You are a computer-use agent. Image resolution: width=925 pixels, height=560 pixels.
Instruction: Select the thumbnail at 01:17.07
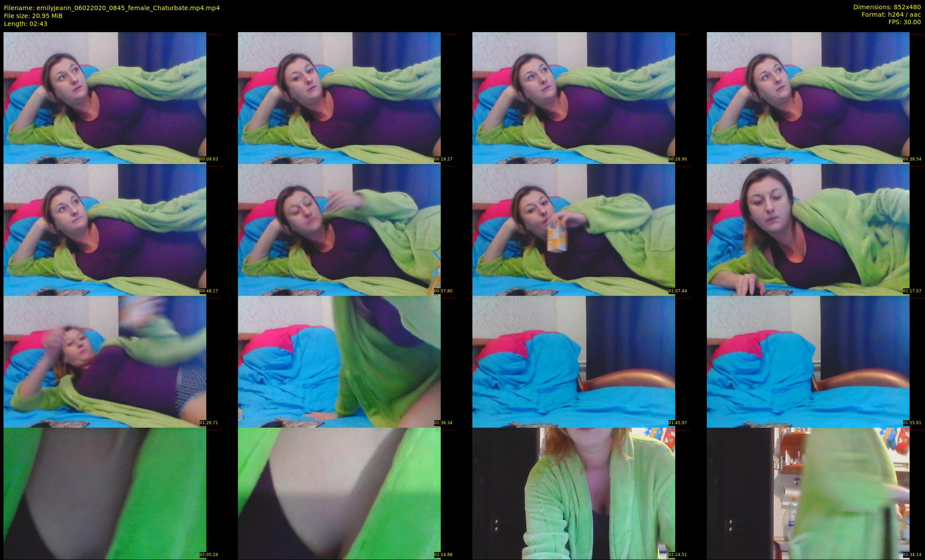point(808,229)
